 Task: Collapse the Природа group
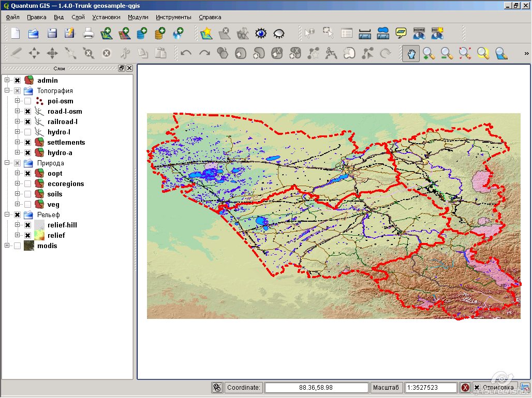tap(7, 163)
